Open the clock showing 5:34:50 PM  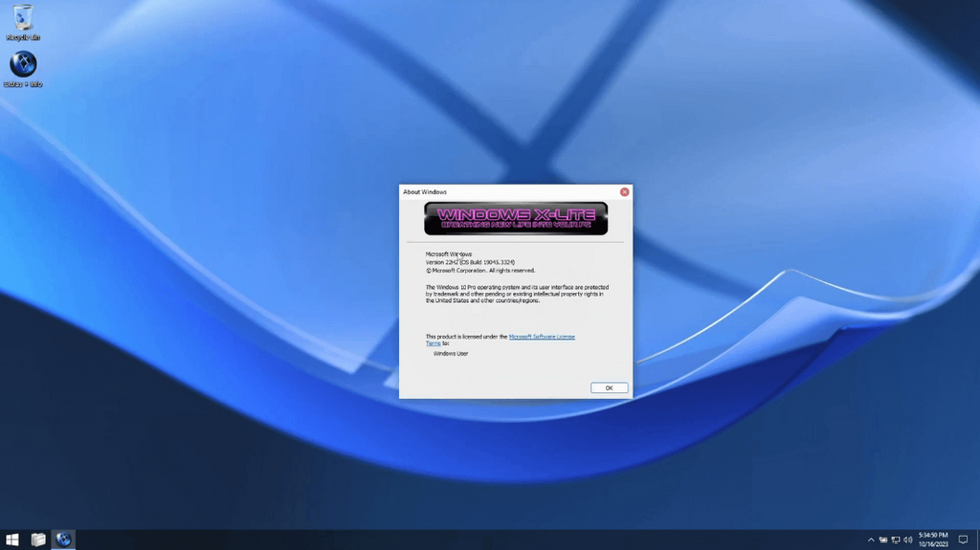[933, 539]
